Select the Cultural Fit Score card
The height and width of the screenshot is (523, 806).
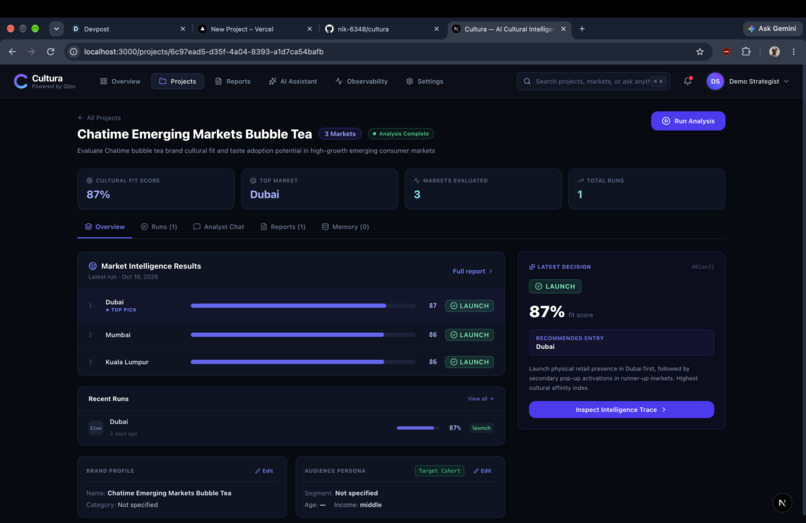(x=156, y=189)
